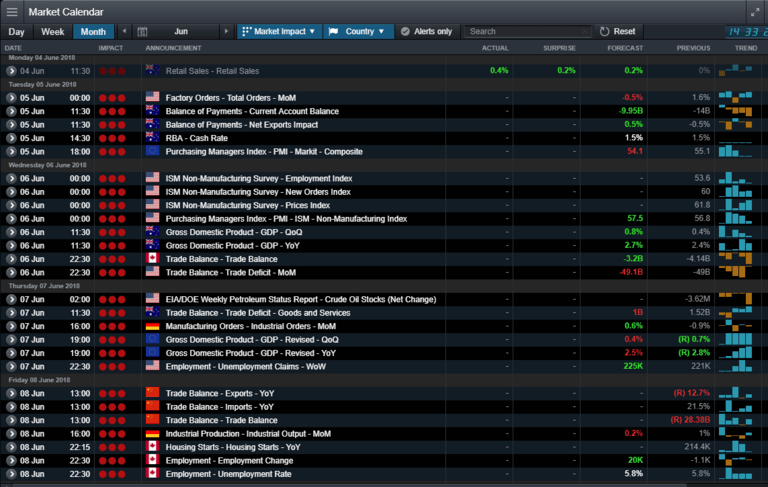
Task: Click the PREVIOUS column header
Action: tap(693, 48)
